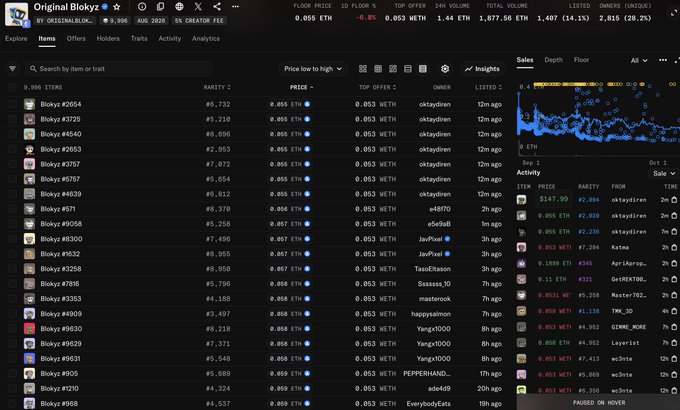Open the collection website globe icon
680x410 pixels.
pos(179,7)
